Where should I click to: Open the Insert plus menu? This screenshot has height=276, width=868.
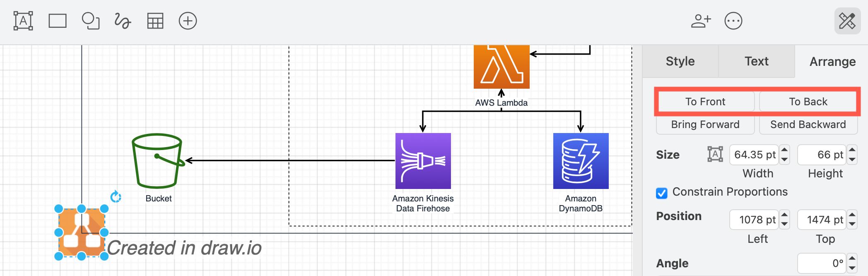(x=188, y=21)
